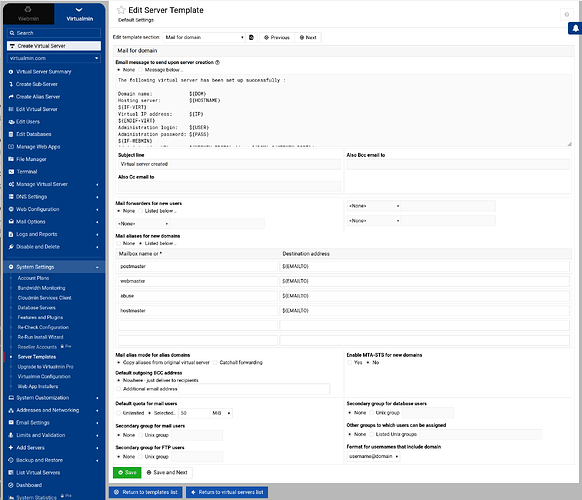Open Features and Plugins submenu item

pyautogui.click(x=40, y=317)
